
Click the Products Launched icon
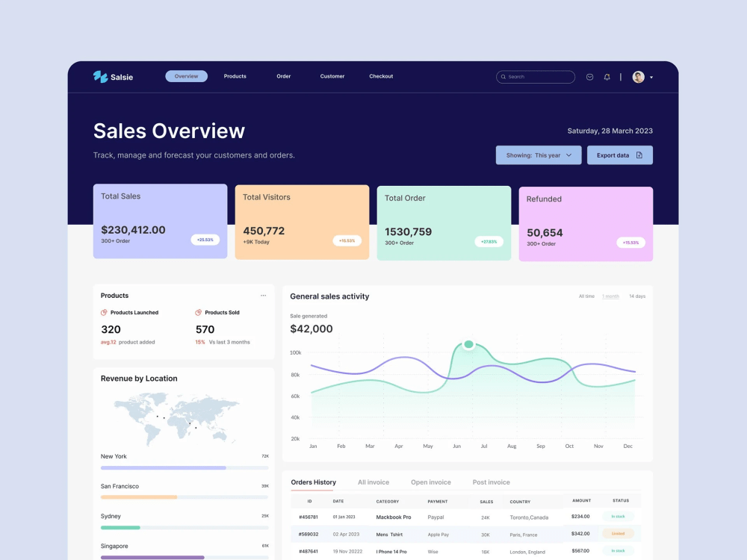pos(104,312)
